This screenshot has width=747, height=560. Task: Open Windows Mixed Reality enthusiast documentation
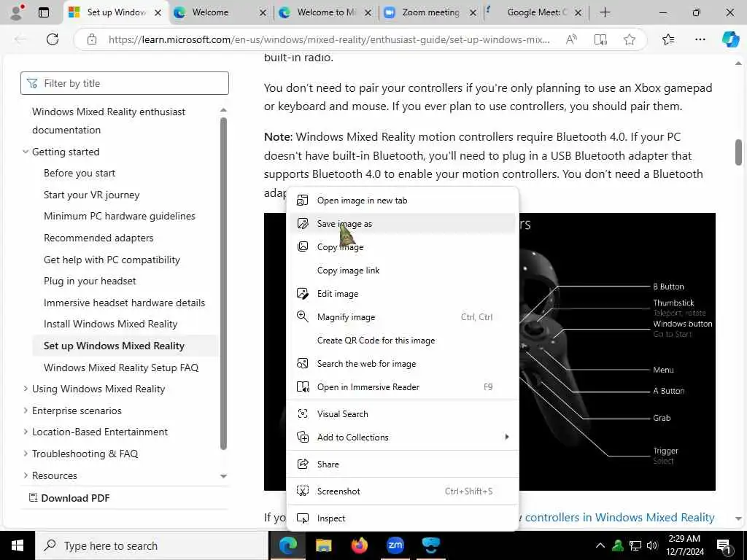tap(109, 121)
